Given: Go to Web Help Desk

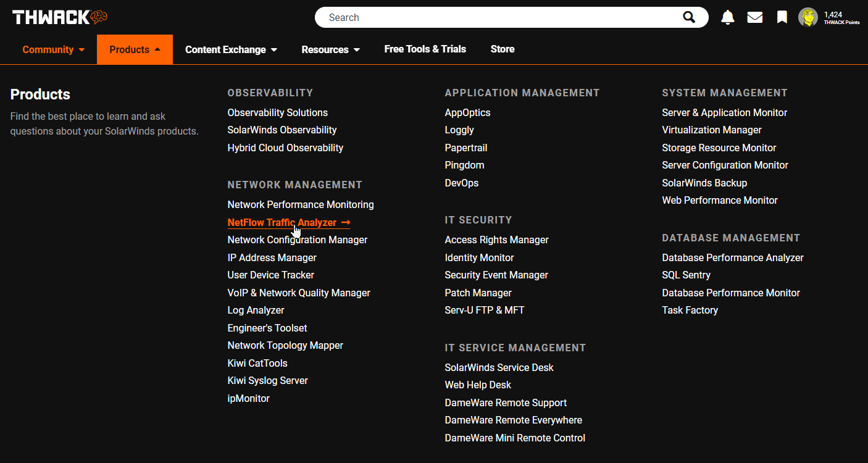Looking at the screenshot, I should click(x=478, y=385).
